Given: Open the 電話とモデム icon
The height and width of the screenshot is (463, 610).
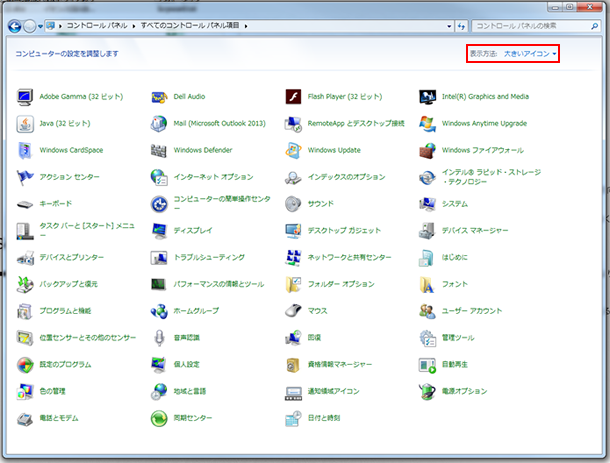Looking at the screenshot, I should click(x=25, y=418).
